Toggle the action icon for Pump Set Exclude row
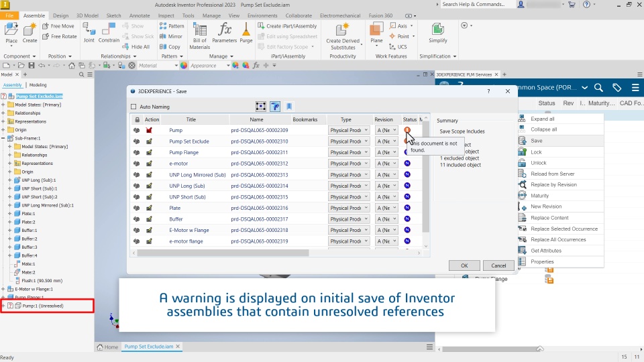This screenshot has height=362, width=644. point(149,141)
